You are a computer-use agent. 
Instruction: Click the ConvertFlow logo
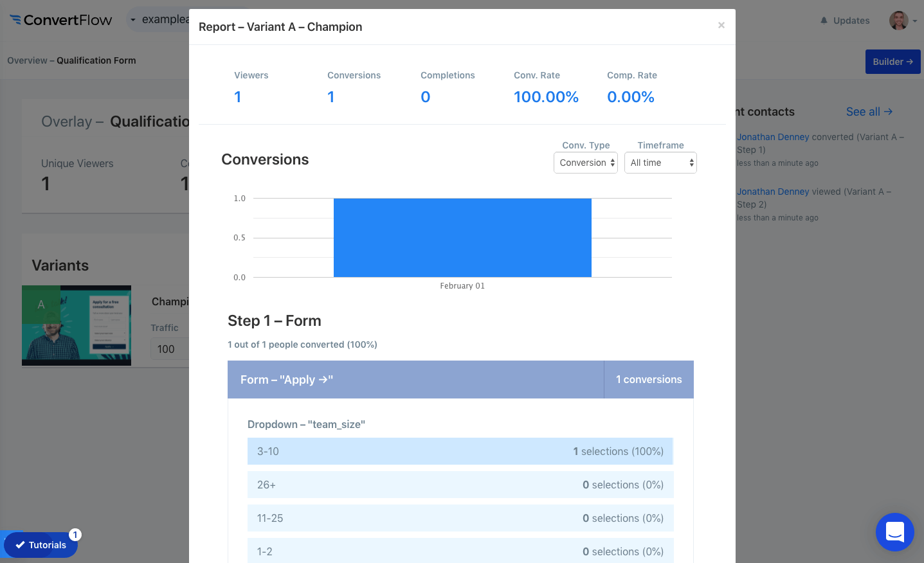61,20
